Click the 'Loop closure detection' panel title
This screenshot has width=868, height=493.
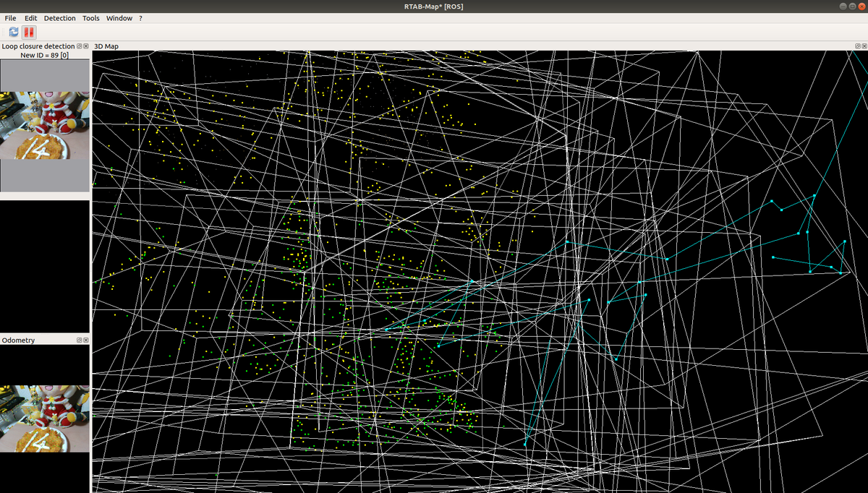pos(38,46)
